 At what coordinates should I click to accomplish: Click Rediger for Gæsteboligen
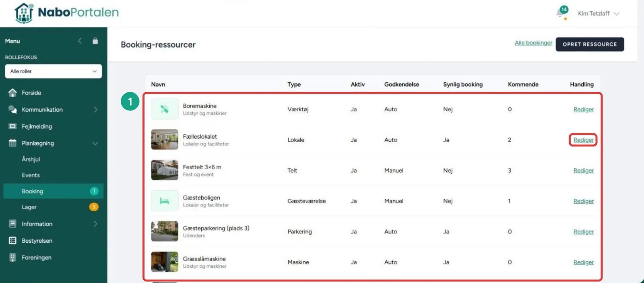pos(583,201)
